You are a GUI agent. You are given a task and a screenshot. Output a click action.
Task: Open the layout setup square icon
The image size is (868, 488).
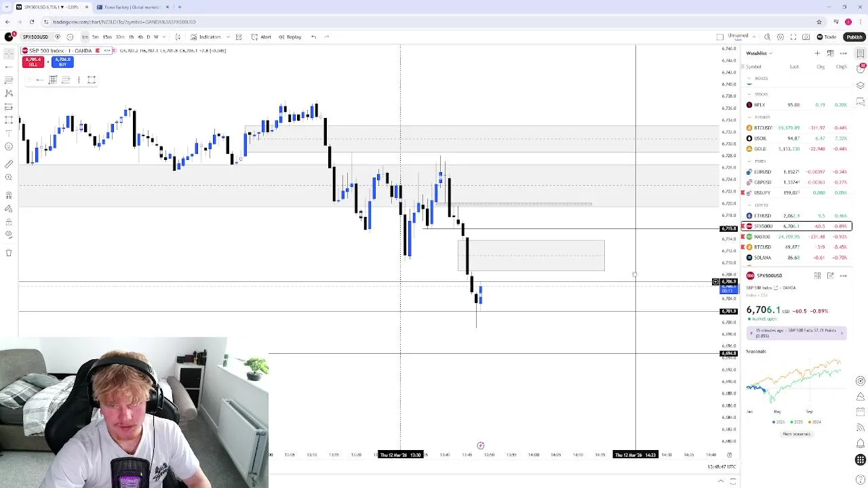(x=719, y=37)
